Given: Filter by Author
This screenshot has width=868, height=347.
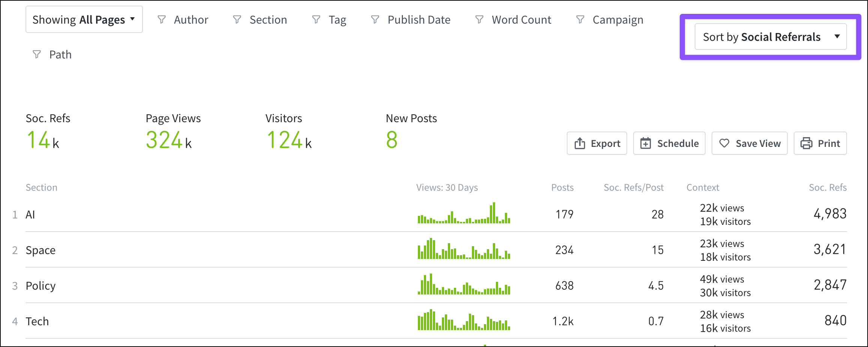Looking at the screenshot, I should tap(191, 20).
